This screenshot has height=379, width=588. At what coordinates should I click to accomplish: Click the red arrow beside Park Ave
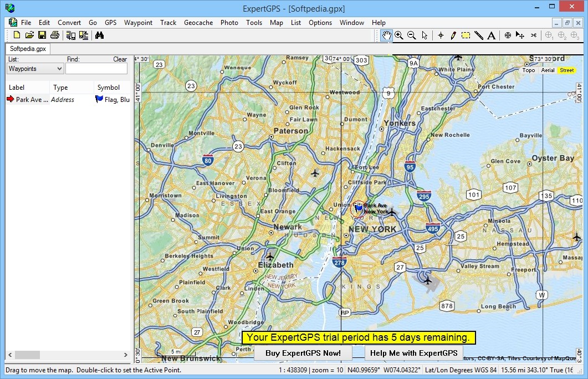pos(10,99)
